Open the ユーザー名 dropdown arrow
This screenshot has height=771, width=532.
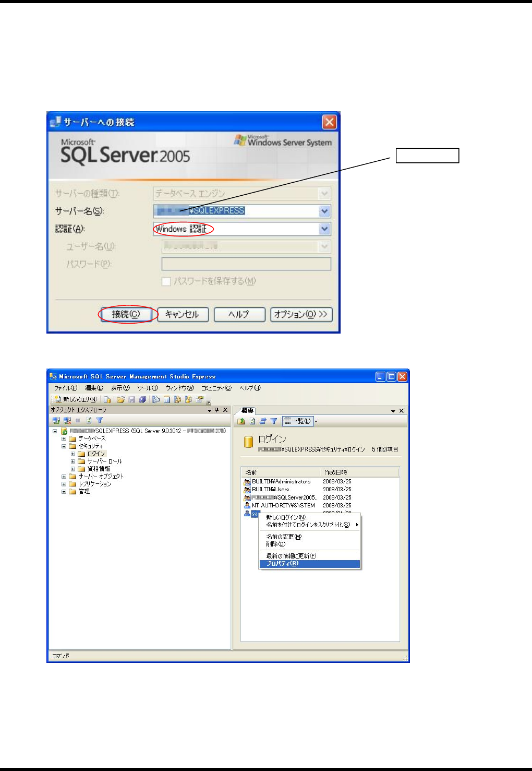pos(325,246)
